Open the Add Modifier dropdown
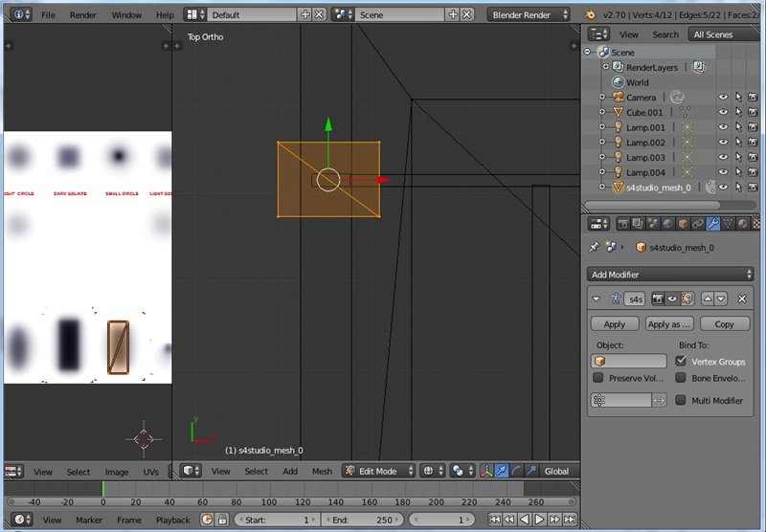Screen dimensions: 766x532 pyautogui.click(x=669, y=274)
